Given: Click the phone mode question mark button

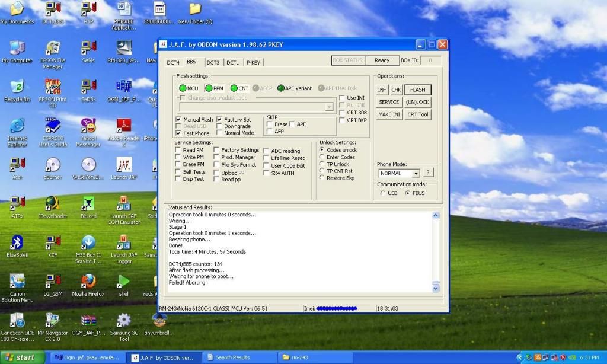Looking at the screenshot, I should (429, 173).
